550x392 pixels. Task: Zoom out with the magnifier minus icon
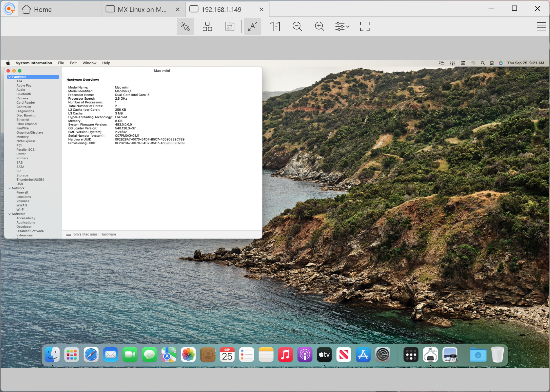pyautogui.click(x=298, y=26)
